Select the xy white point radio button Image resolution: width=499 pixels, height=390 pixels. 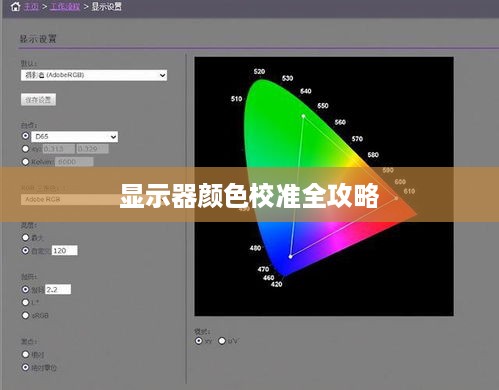pos(25,149)
